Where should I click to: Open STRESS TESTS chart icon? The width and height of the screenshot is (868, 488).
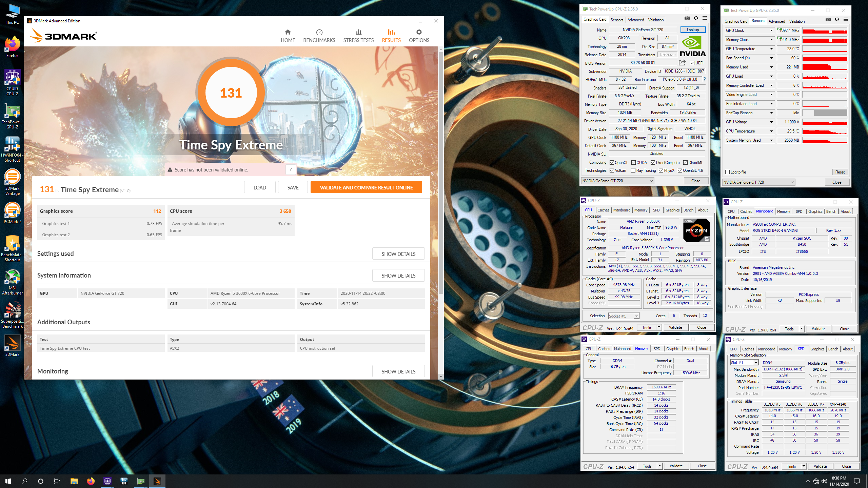point(358,32)
